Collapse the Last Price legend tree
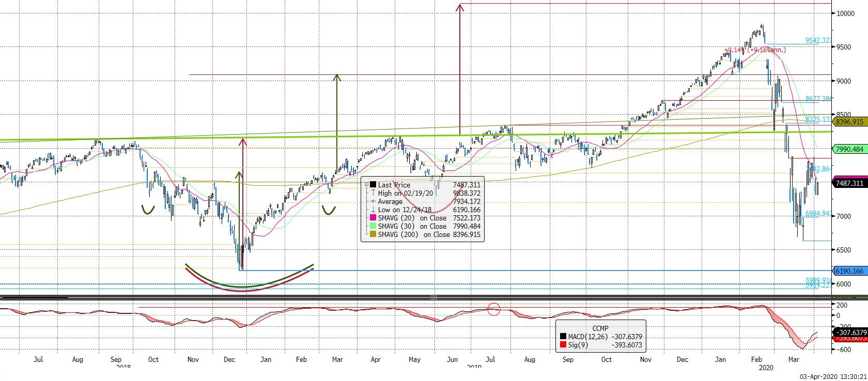This screenshot has width=868, height=381. 366,185
